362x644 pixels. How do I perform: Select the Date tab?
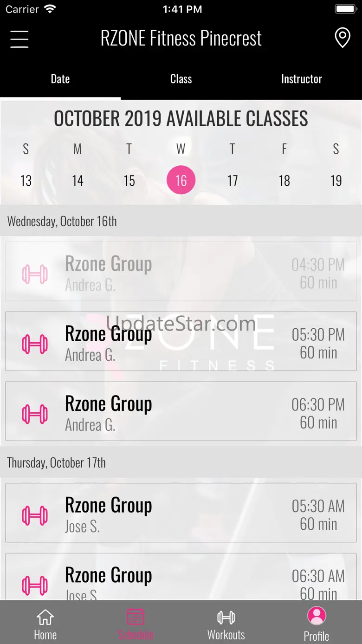pos(60,79)
